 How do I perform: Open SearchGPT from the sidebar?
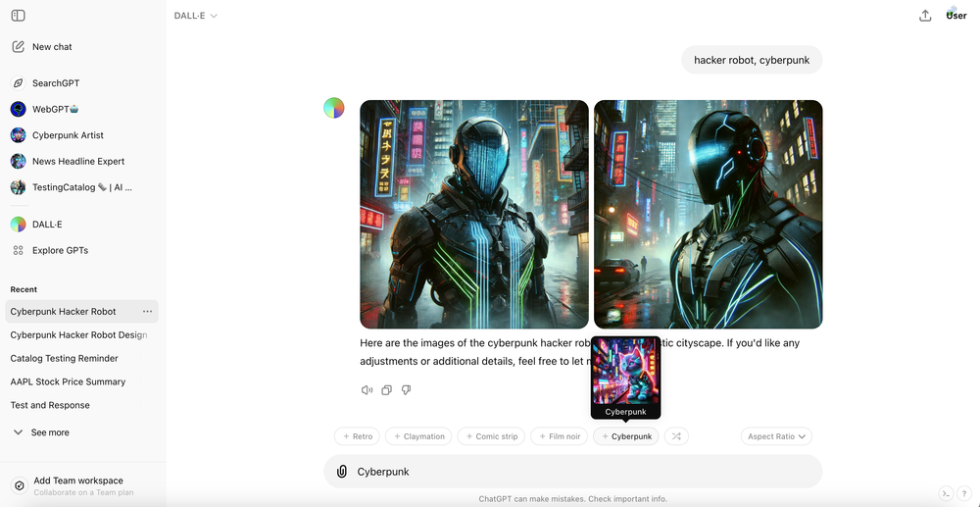(x=55, y=83)
